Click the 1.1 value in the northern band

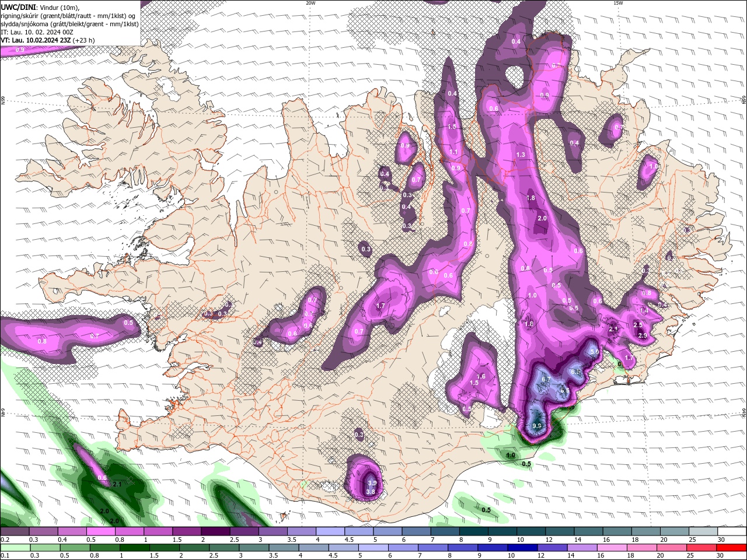pyautogui.click(x=453, y=152)
